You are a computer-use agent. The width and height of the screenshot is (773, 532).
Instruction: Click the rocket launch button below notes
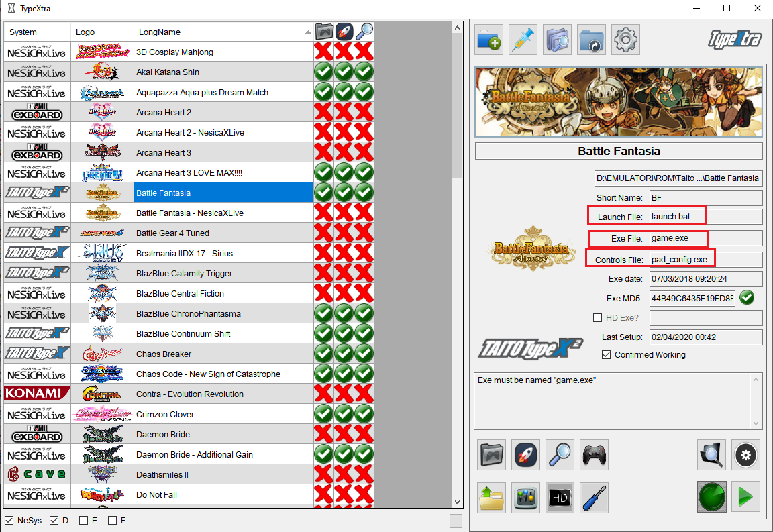click(525, 455)
